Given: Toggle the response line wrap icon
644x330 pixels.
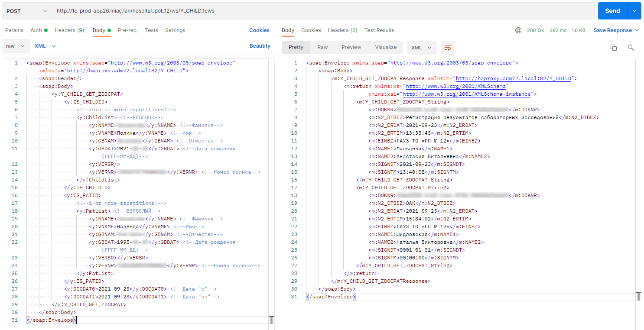Looking at the screenshot, I should click(448, 48).
